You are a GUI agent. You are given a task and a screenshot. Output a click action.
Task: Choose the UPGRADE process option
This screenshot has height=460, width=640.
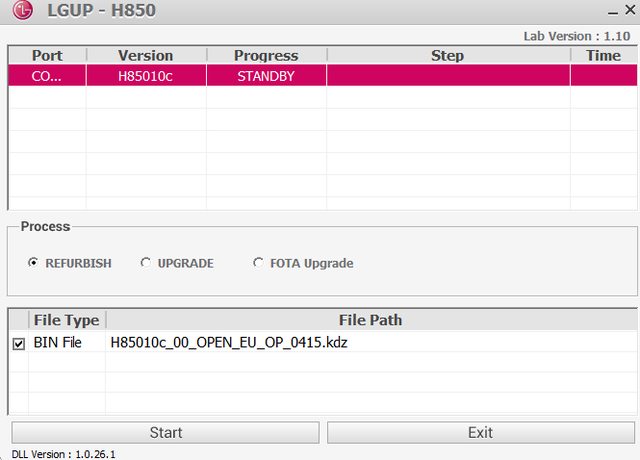pyautogui.click(x=145, y=263)
